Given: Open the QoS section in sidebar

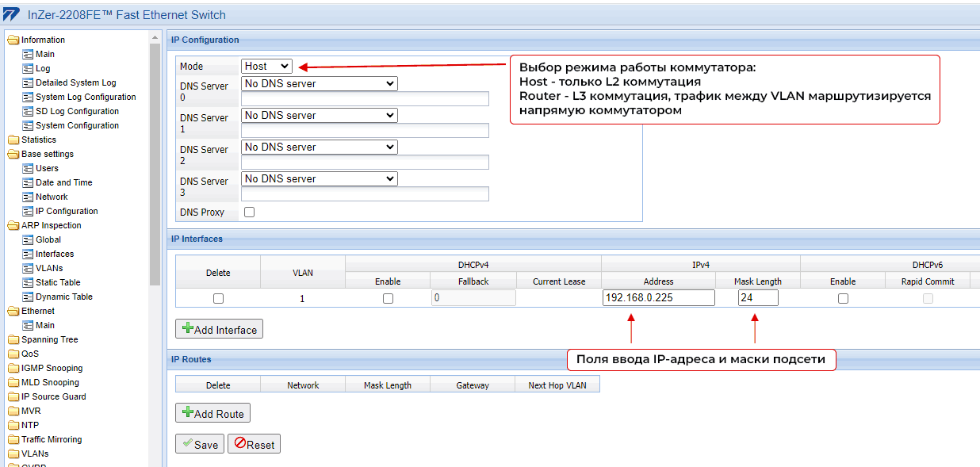Looking at the screenshot, I should 29,354.
